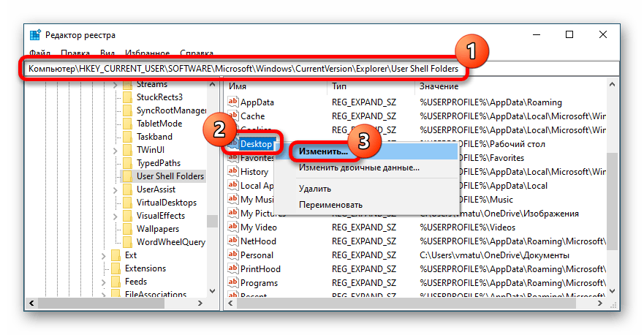
Task: Click the Тип column header
Action: pos(339,86)
